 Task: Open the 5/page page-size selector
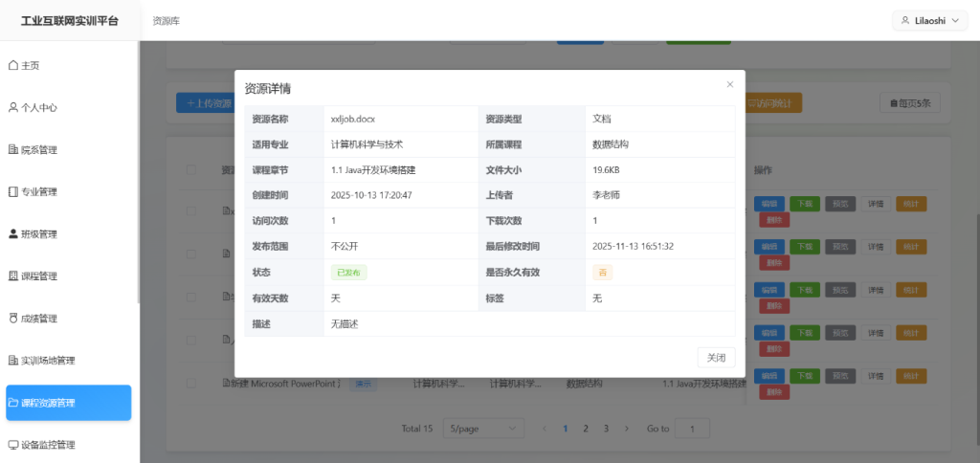point(486,429)
